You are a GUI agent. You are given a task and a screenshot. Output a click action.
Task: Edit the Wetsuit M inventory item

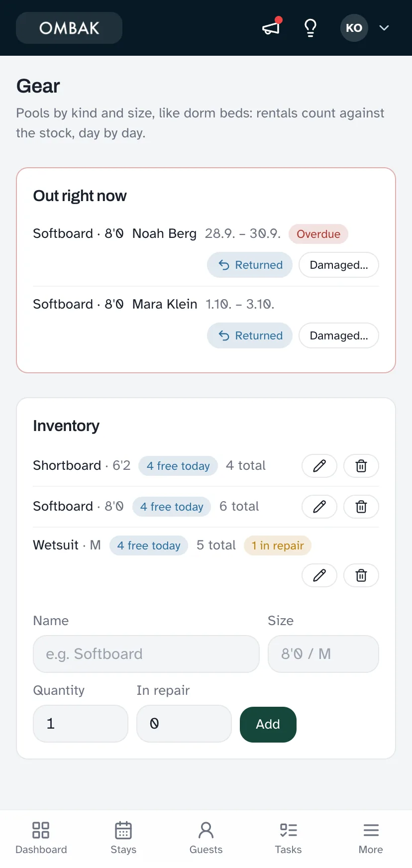(x=319, y=575)
